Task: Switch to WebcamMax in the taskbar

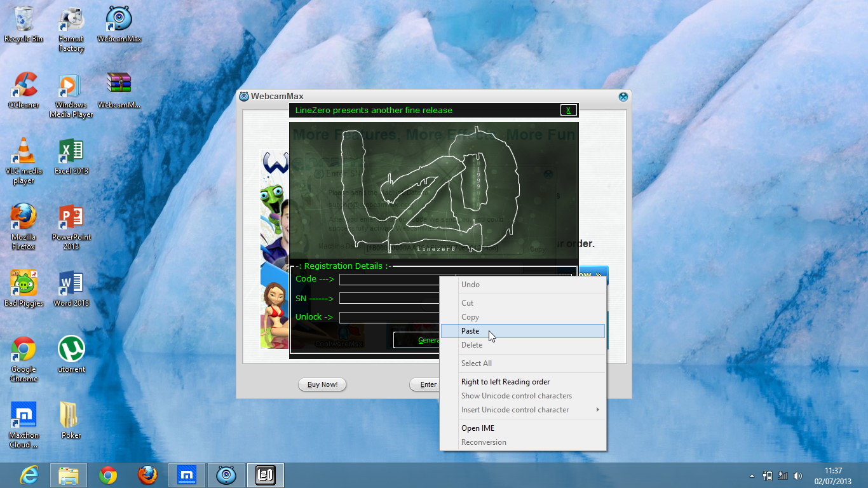Action: click(x=226, y=475)
